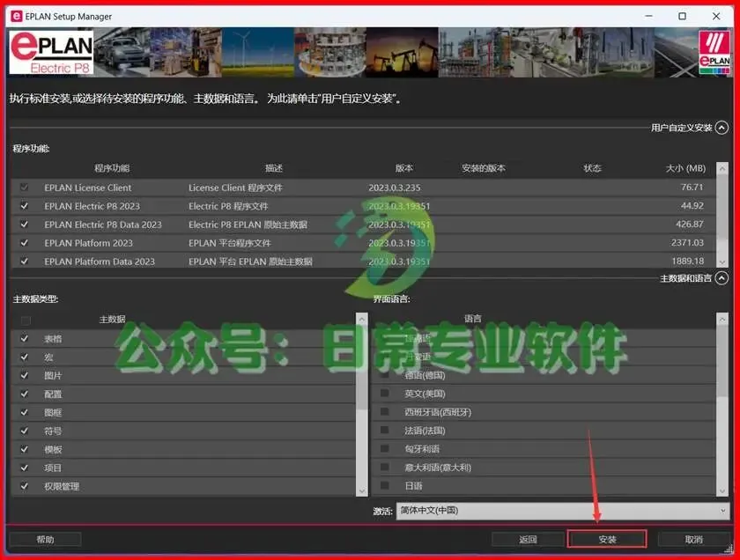This screenshot has width=740, height=560.
Task: Click the 版本 column header
Action: click(404, 168)
